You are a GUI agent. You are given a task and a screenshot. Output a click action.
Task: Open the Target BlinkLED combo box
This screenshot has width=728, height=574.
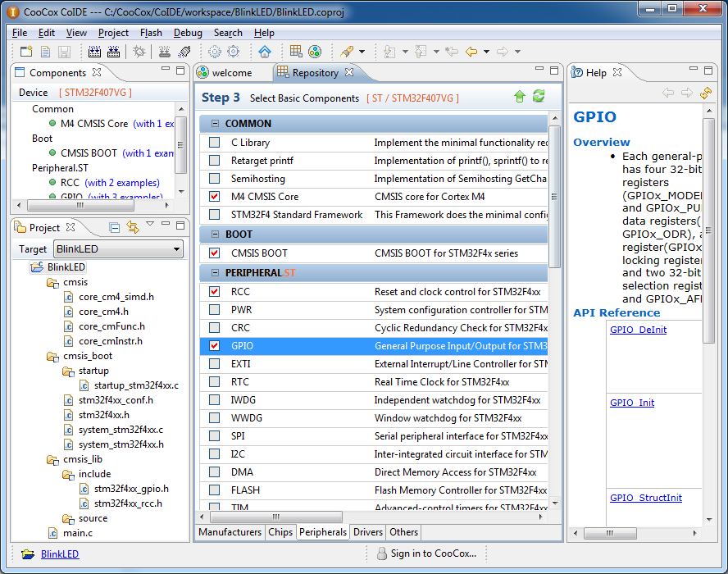[118, 249]
